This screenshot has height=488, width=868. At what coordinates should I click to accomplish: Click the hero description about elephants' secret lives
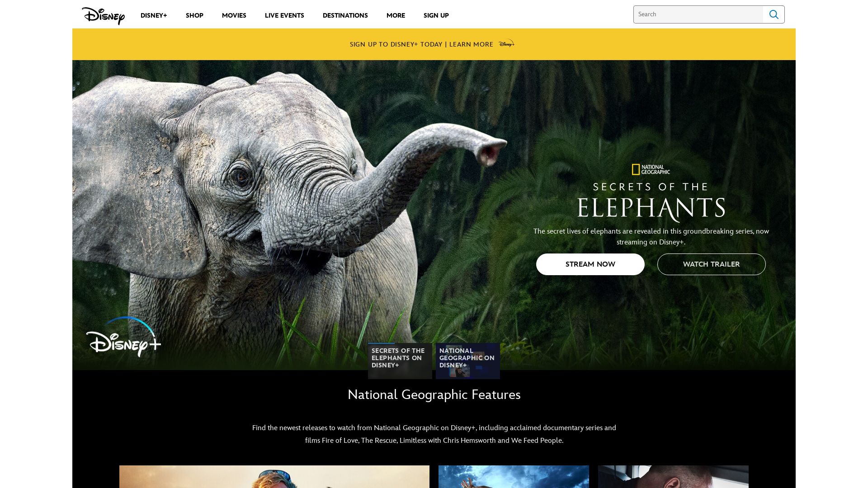(651, 236)
